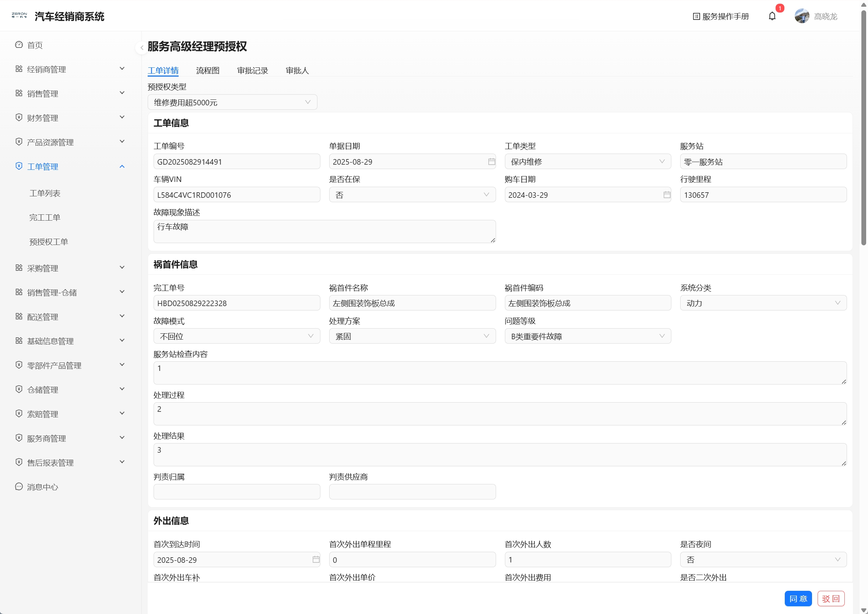Collapse the 工单管理 chevron
The image size is (868, 614).
click(122, 166)
